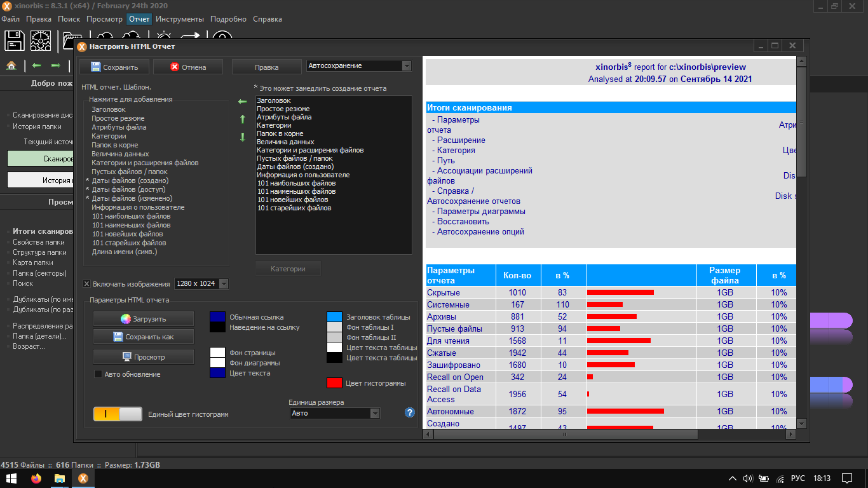Click the folder icon in the main toolbar

point(71,40)
